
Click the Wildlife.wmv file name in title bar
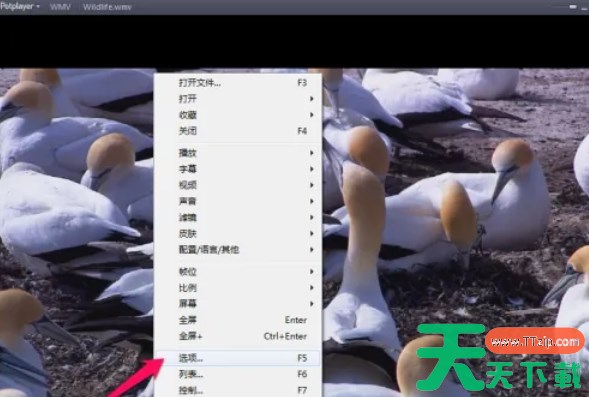(107, 7)
